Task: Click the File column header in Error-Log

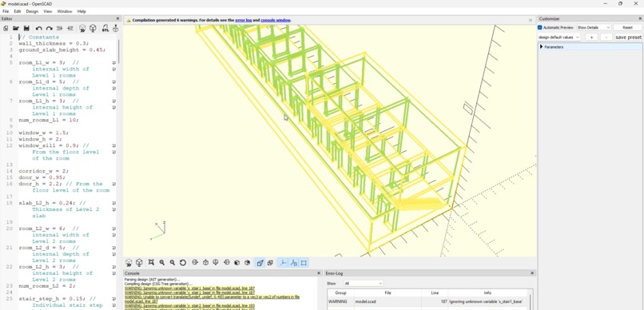Action: (388, 292)
